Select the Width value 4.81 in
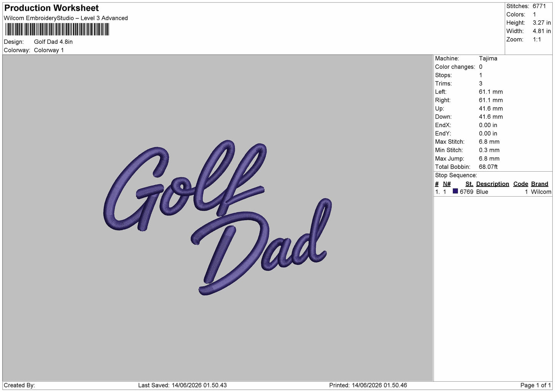Viewport: 555px width, 392px height. 542,31
